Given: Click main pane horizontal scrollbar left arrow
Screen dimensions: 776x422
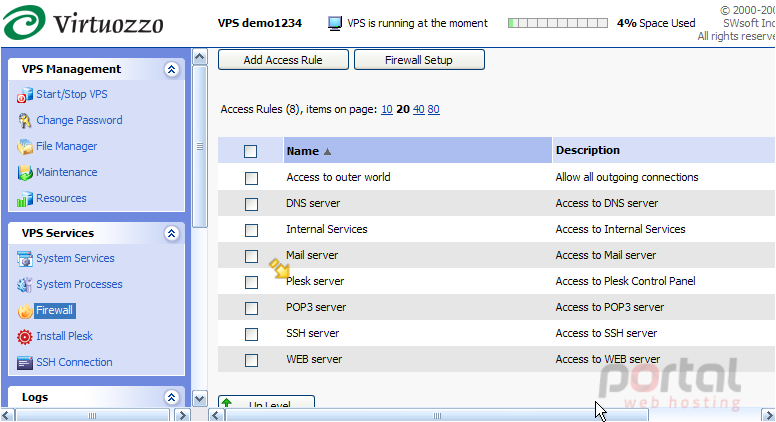Looking at the screenshot, I should 216,415.
